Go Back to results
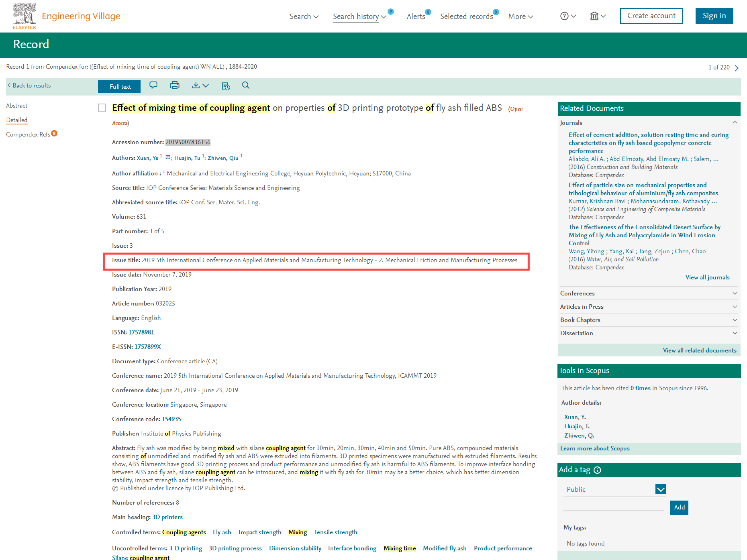Image resolution: width=747 pixels, height=560 pixels. click(29, 86)
